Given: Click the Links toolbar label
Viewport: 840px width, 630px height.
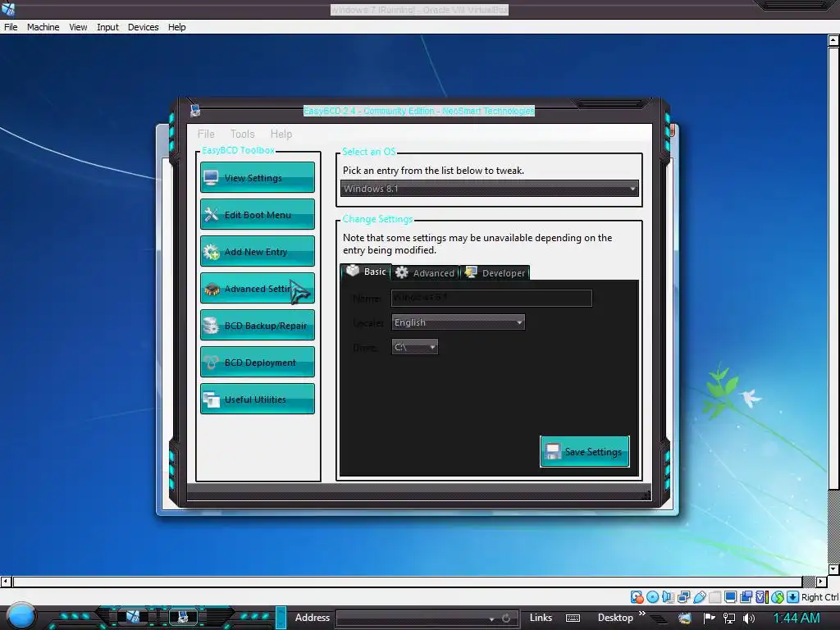Looking at the screenshot, I should 541,618.
